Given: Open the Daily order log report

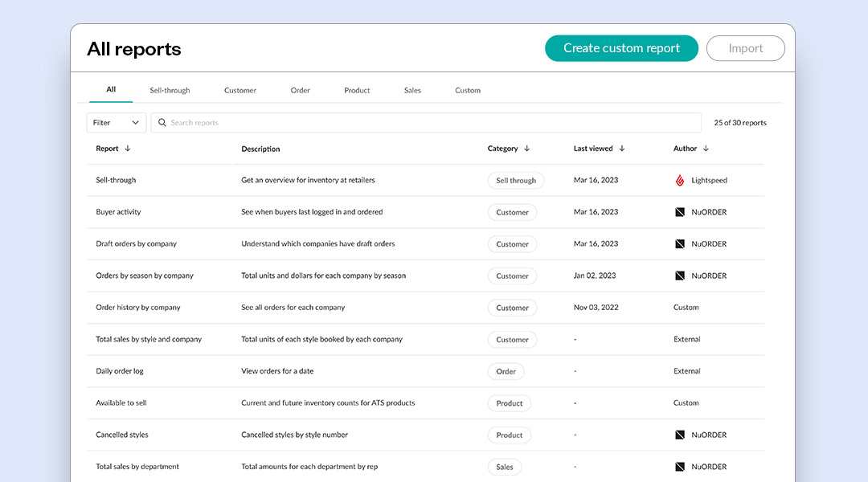Looking at the screenshot, I should coord(120,371).
